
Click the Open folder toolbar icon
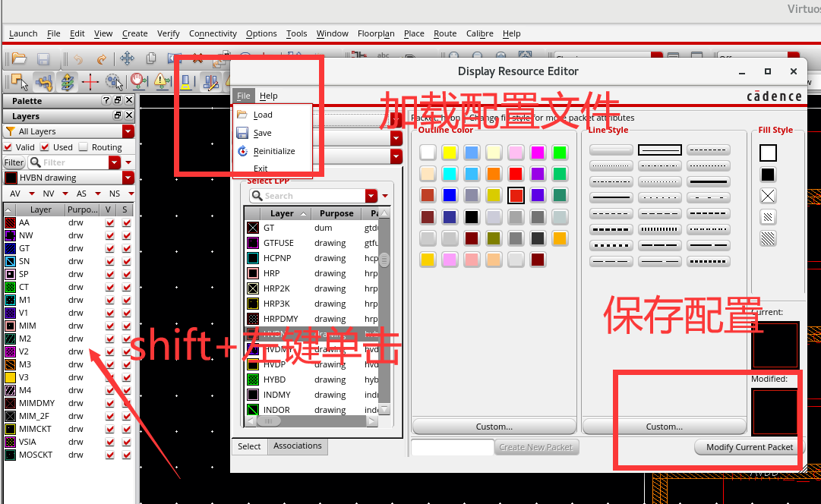19,58
